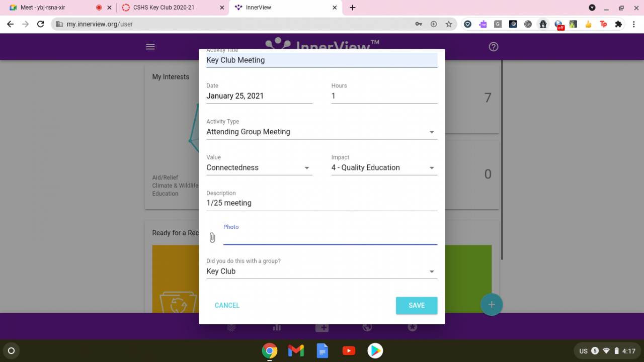Open the InnerView hamburger menu
Image resolution: width=644 pixels, height=362 pixels.
150,47
